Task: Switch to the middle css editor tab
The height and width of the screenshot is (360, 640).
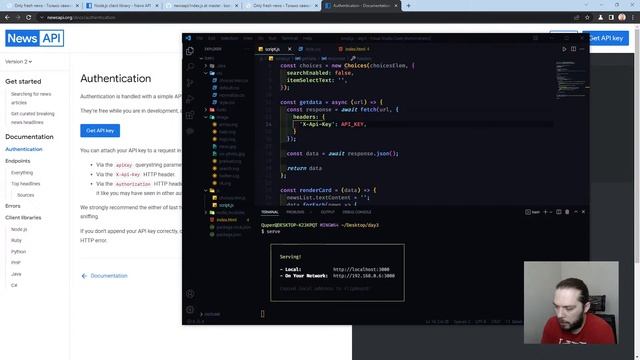Action: tap(313, 49)
